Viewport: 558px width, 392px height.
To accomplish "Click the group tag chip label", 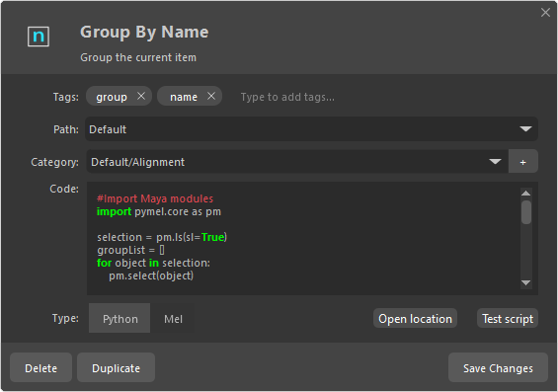I will (112, 97).
